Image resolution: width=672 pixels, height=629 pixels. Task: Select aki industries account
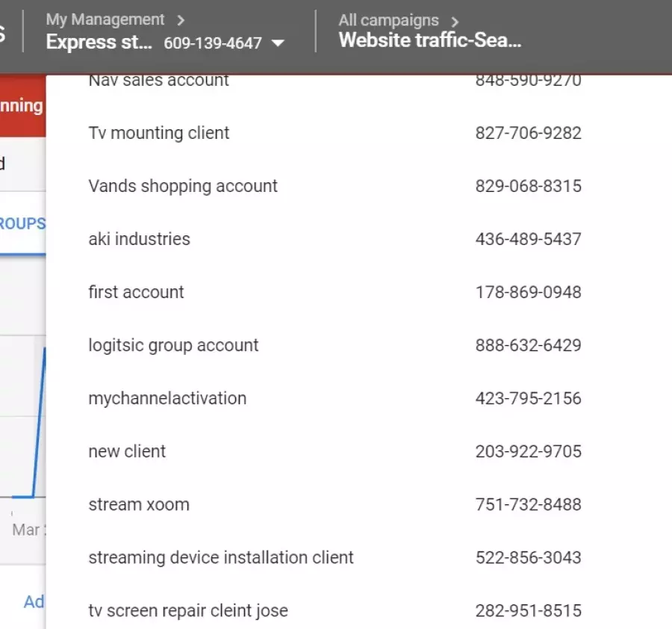click(x=139, y=239)
